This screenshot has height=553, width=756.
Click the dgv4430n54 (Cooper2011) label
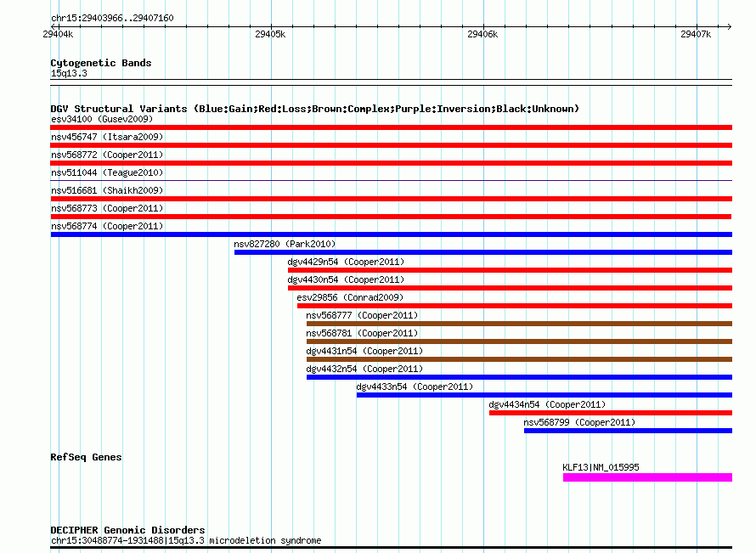click(346, 279)
